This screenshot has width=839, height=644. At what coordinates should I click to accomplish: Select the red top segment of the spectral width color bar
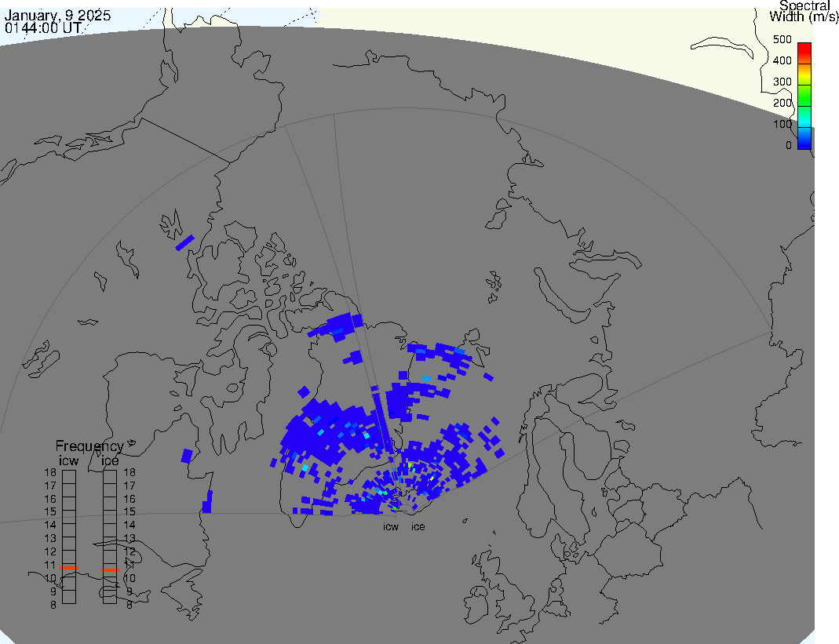pyautogui.click(x=804, y=53)
